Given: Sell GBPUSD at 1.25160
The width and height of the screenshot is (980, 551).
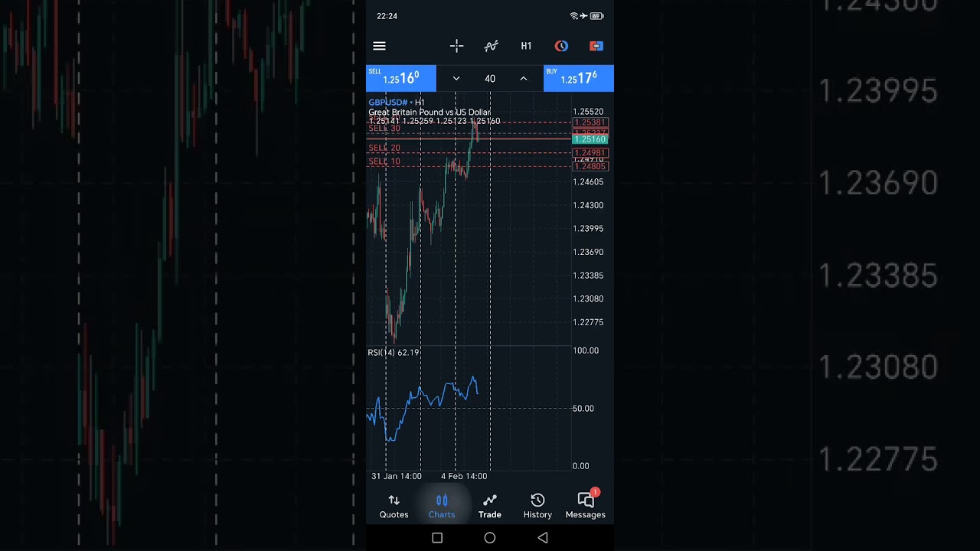Looking at the screenshot, I should [401, 78].
